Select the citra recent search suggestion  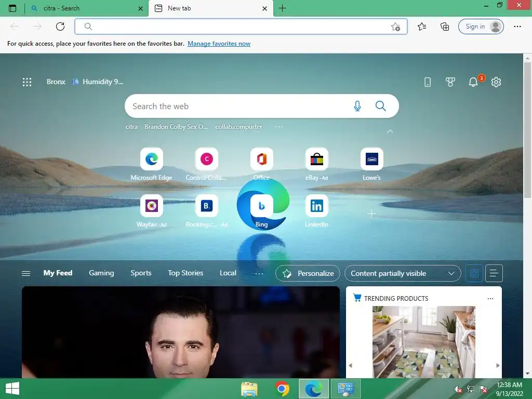[131, 127]
